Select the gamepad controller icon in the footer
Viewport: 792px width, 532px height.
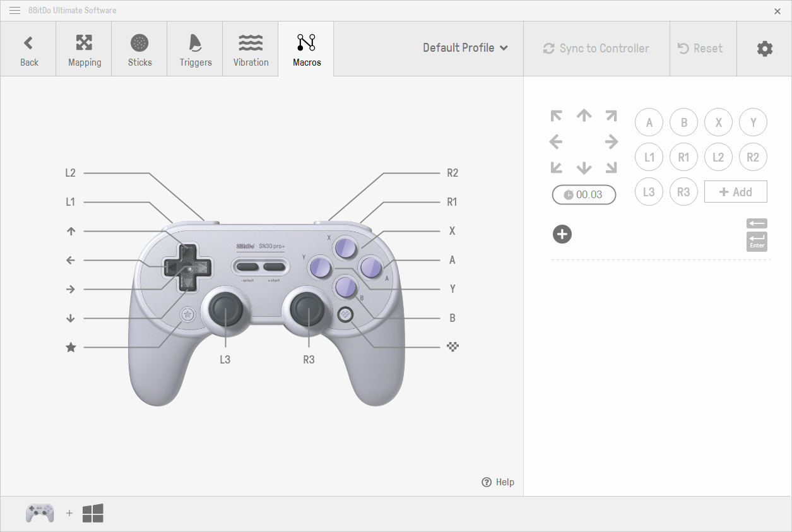coord(40,513)
